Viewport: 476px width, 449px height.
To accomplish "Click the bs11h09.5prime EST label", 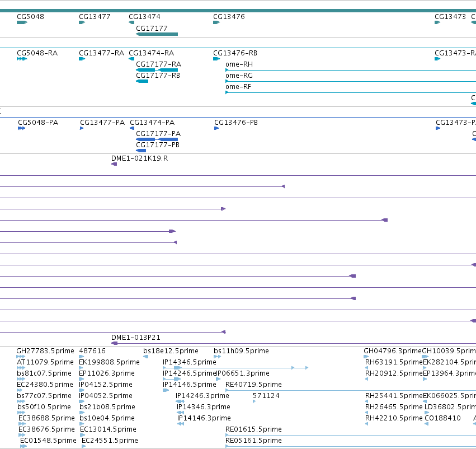I will tap(241, 351).
